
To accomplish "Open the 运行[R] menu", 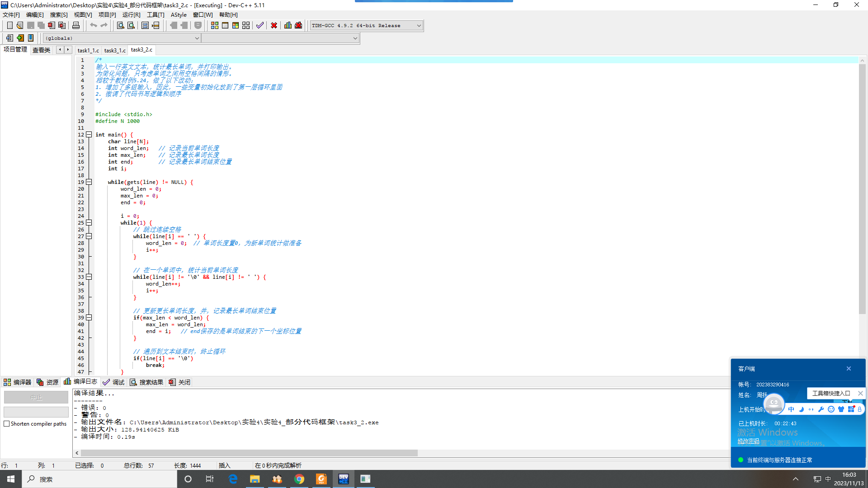I will 131,15.
